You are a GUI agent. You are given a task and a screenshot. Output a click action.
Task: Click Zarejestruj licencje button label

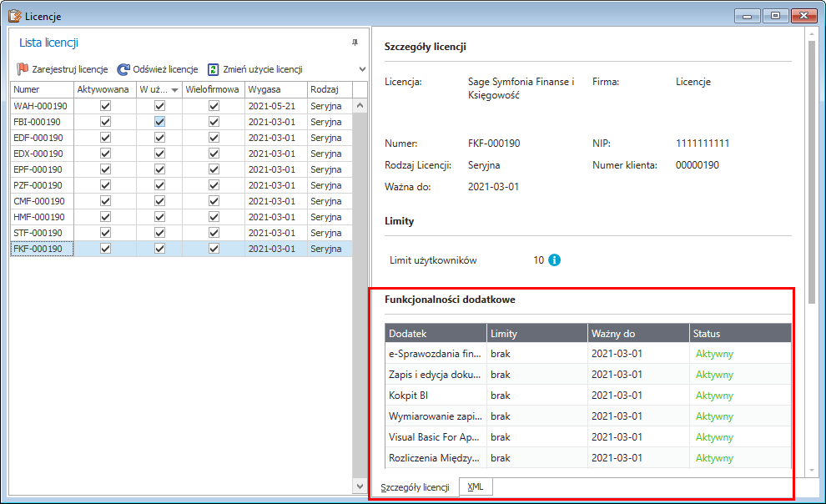point(70,69)
